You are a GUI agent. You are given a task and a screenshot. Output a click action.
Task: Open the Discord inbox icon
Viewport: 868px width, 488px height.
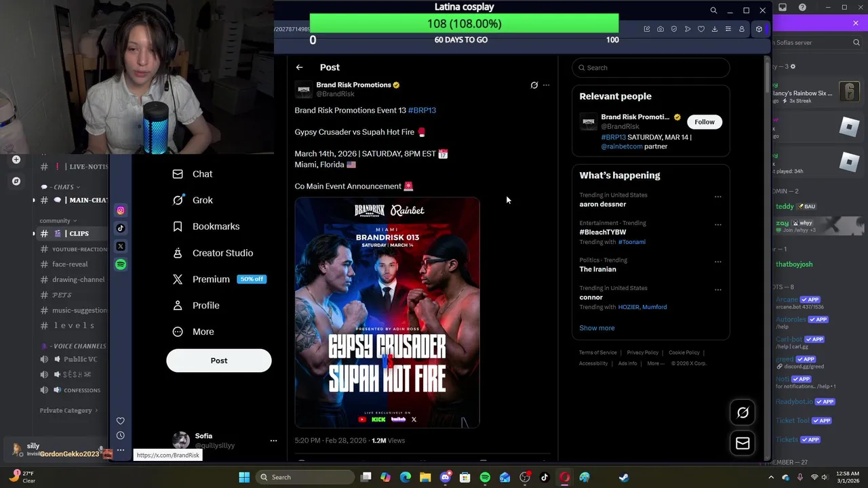click(783, 7)
